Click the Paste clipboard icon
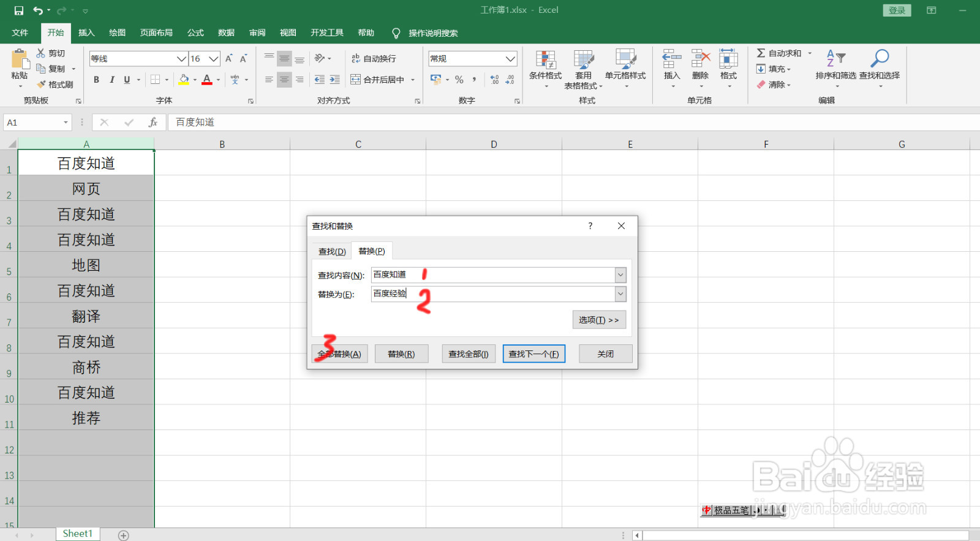980x541 pixels. (x=20, y=59)
